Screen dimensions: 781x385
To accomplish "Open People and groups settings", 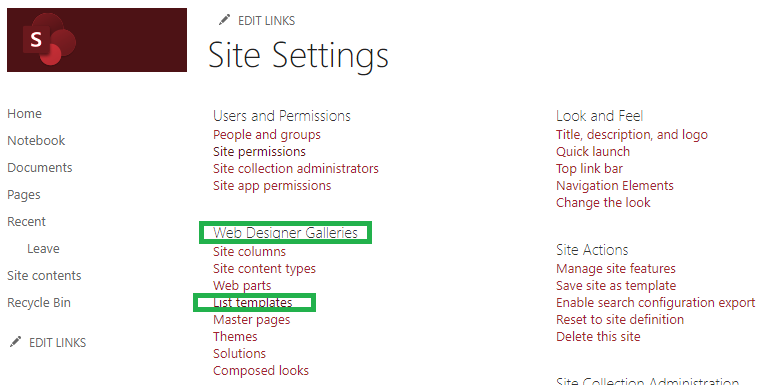I will coord(267,134).
